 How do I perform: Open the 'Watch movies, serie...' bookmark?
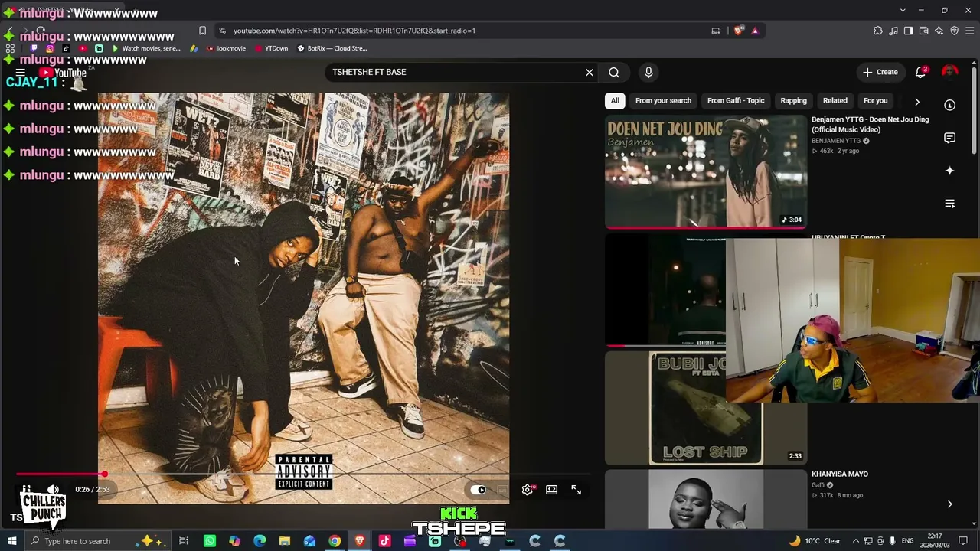[145, 48]
